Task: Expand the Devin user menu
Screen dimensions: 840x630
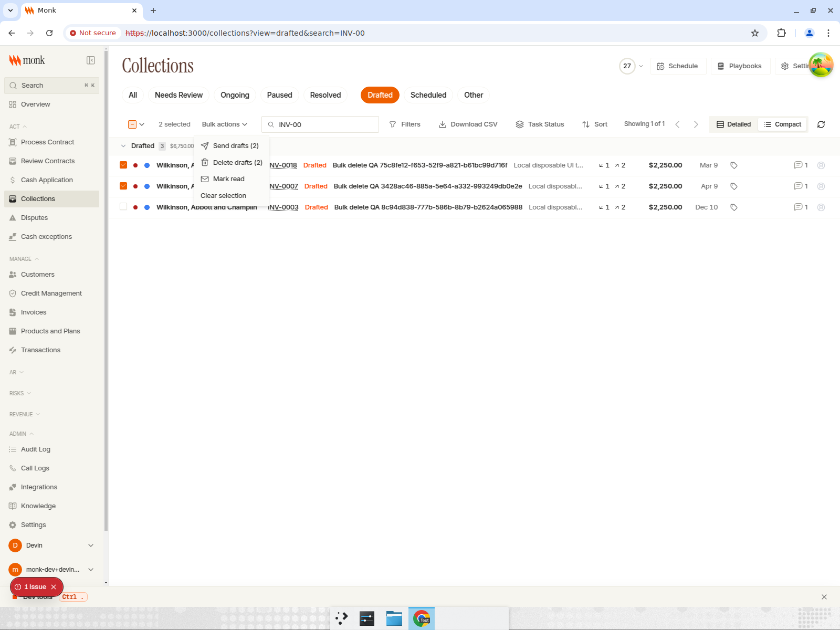Action: [x=91, y=545]
